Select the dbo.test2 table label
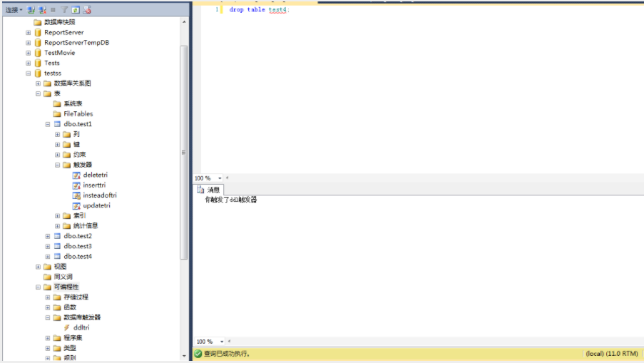644x363 pixels. tap(78, 236)
